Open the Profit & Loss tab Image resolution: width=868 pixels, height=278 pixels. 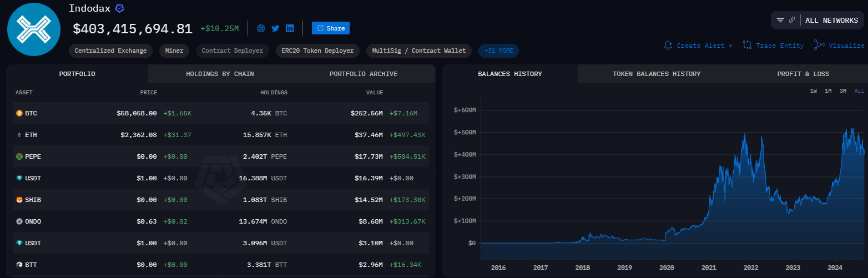coord(803,74)
